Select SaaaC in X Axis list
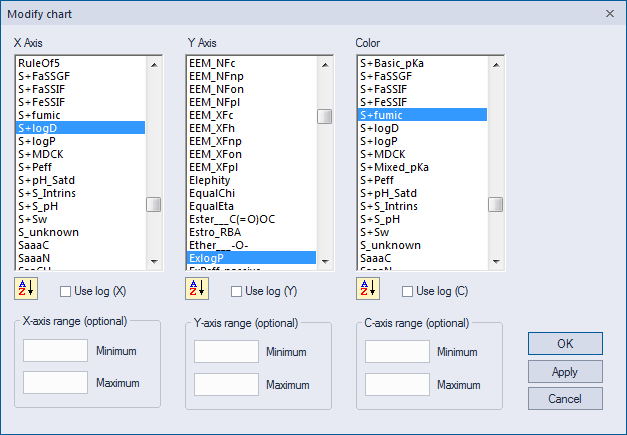This screenshot has height=435, width=627. [x=80, y=245]
